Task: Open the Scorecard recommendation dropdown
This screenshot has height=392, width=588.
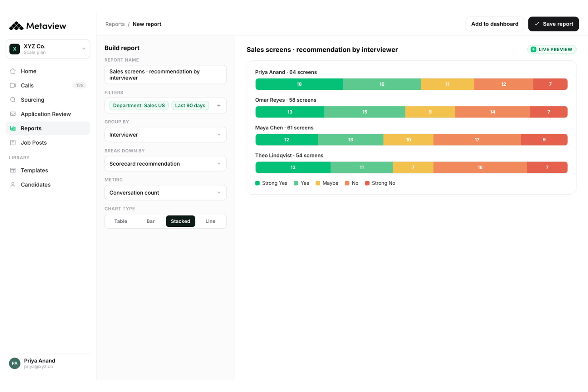Action: [165, 164]
